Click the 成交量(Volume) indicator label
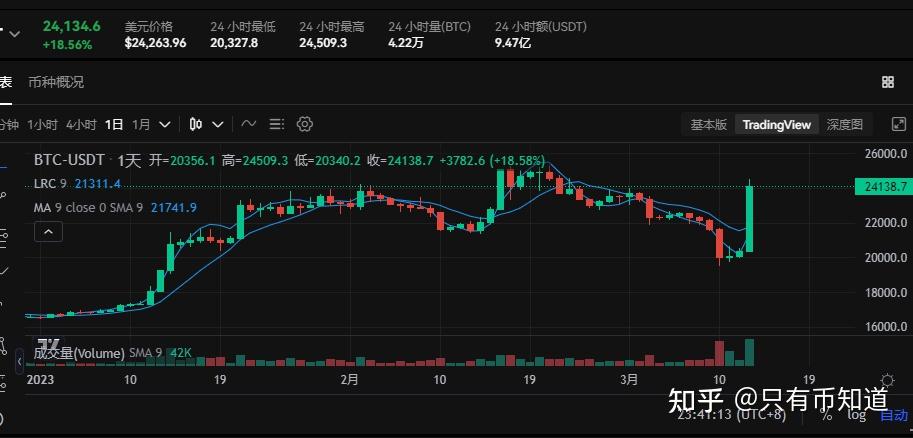 [79, 353]
